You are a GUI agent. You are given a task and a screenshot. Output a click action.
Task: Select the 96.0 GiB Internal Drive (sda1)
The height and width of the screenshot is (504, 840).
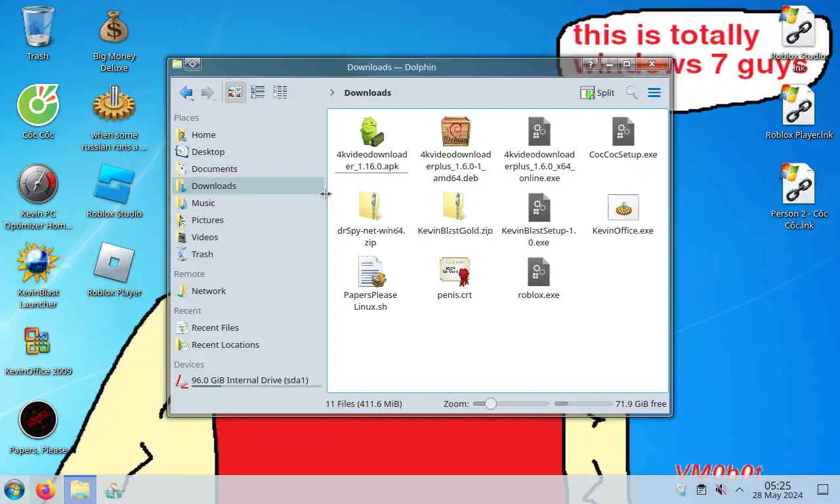249,381
